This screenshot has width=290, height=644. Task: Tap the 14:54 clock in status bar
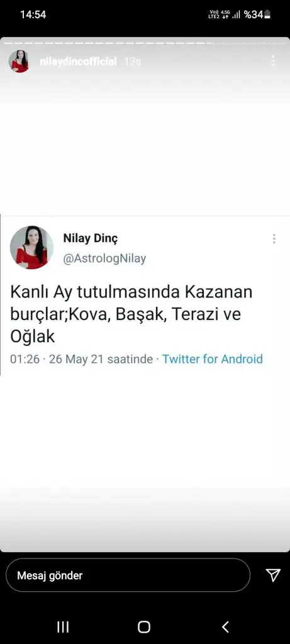point(33,15)
